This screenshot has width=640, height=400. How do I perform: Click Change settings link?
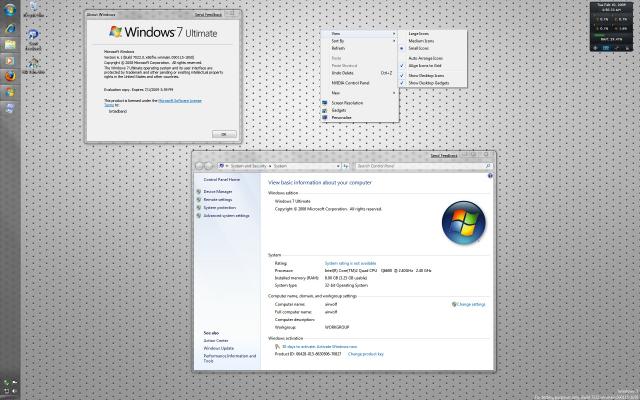tap(471, 304)
